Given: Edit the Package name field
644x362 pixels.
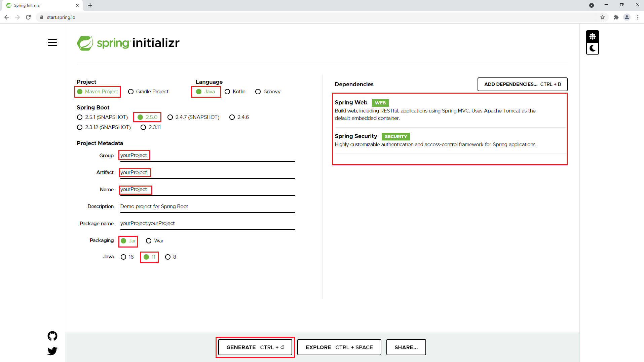Looking at the screenshot, I should [207, 224].
